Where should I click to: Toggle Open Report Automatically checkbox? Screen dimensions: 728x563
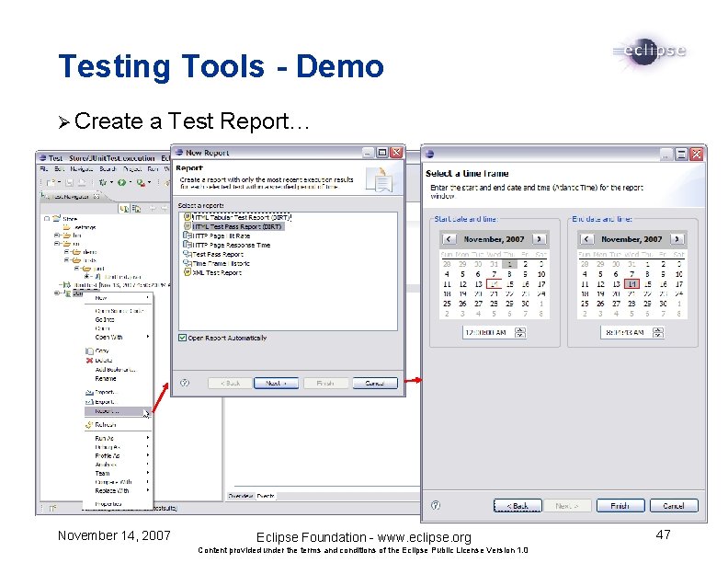pyautogui.click(x=183, y=338)
